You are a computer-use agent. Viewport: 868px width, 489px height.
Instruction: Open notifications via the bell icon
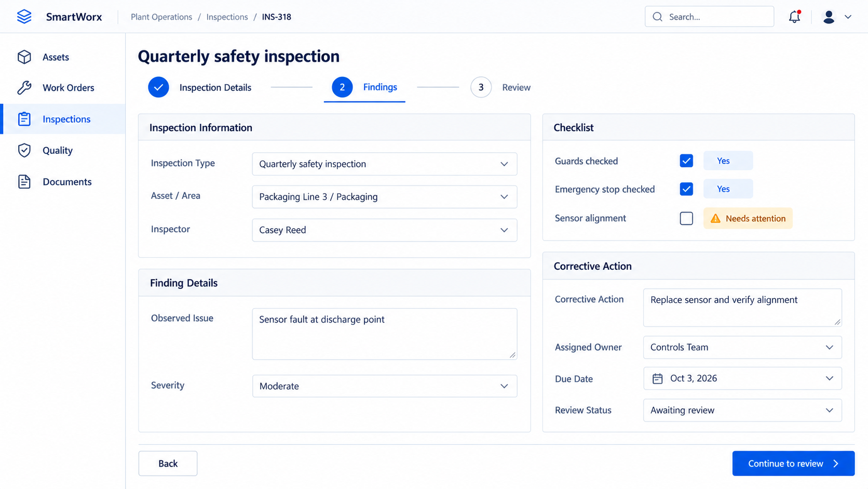794,17
